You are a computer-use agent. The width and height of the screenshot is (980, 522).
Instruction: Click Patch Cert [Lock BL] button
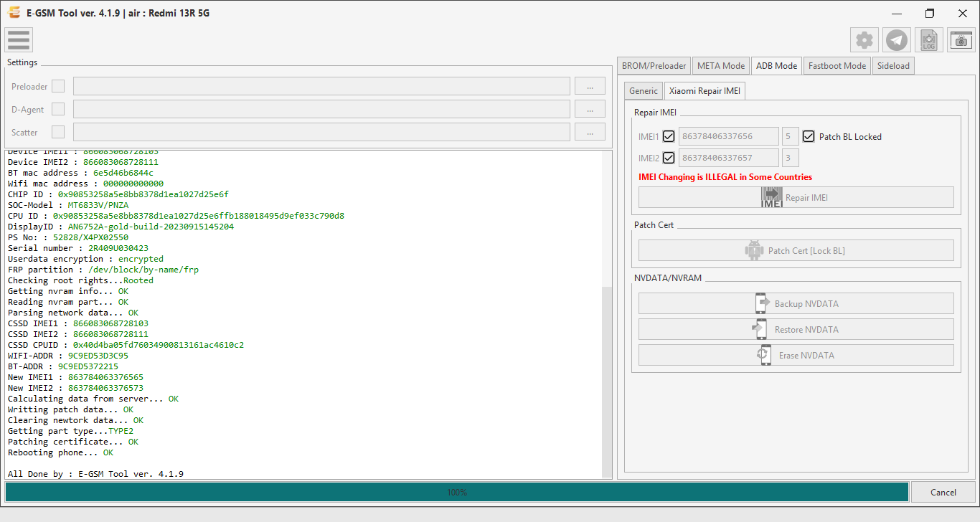796,250
